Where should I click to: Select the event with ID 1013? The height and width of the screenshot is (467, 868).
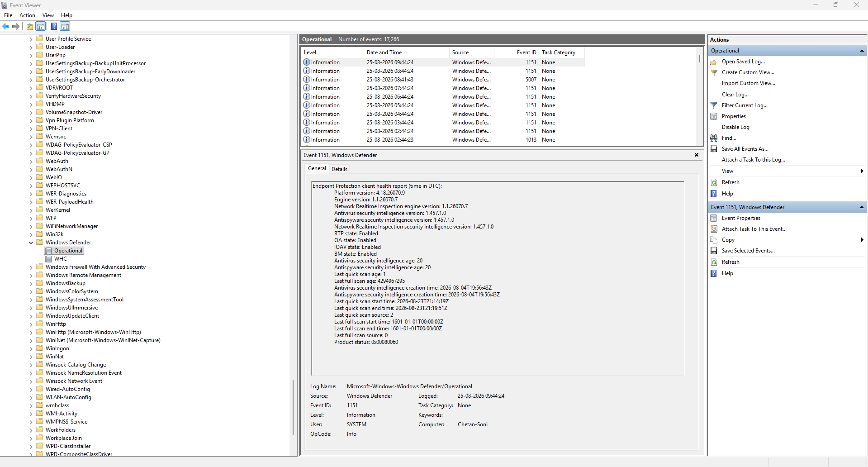(x=443, y=140)
